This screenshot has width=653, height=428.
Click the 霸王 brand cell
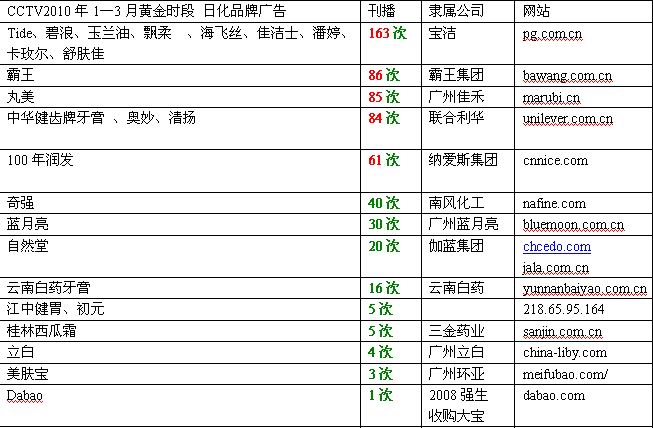coord(20,75)
